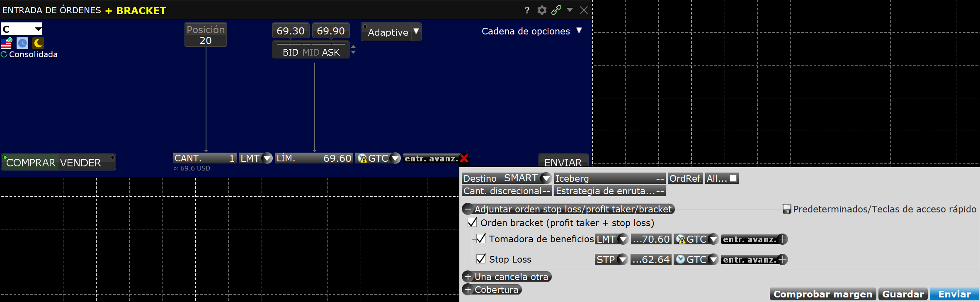Expand Cadena de opciones dropdown

[579, 31]
